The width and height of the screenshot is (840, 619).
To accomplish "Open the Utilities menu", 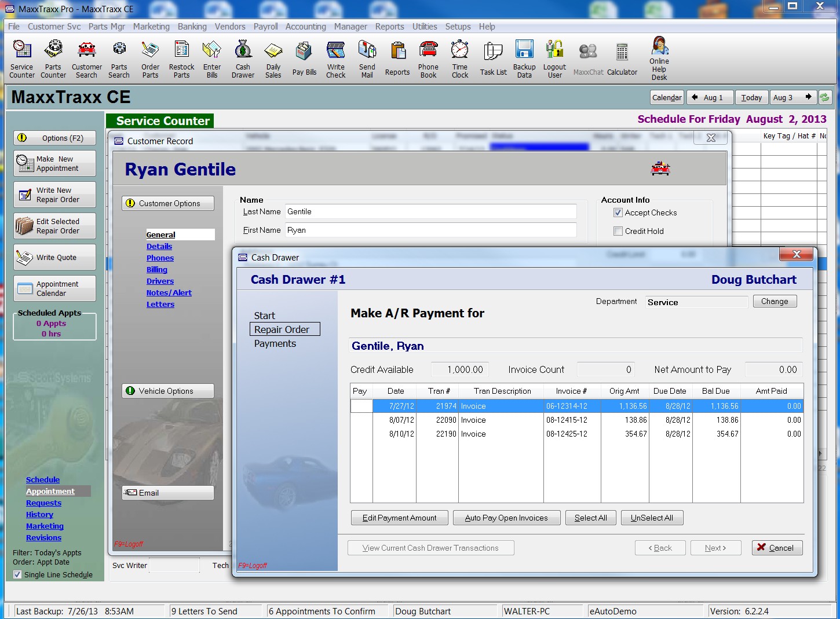I will coord(425,27).
